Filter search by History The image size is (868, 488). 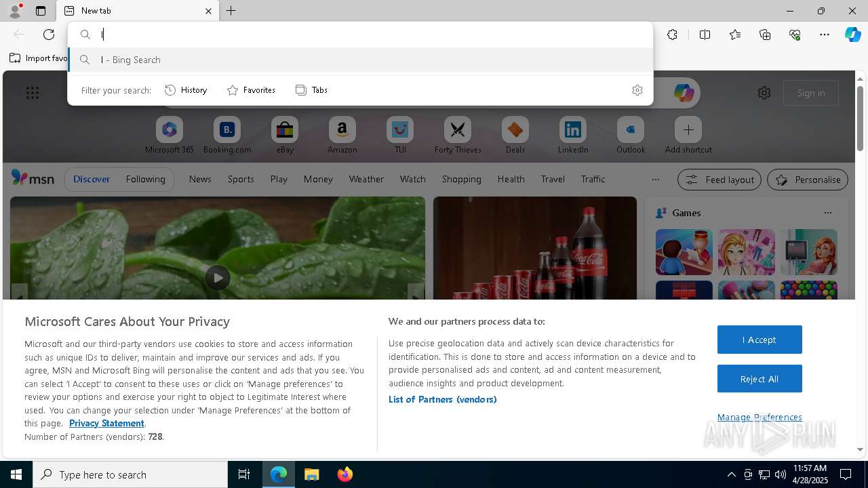(x=186, y=90)
